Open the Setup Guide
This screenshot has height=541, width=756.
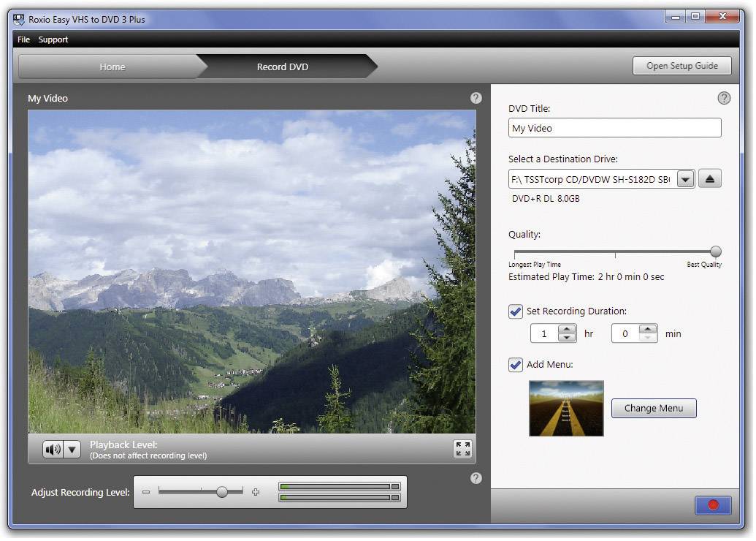(x=681, y=65)
